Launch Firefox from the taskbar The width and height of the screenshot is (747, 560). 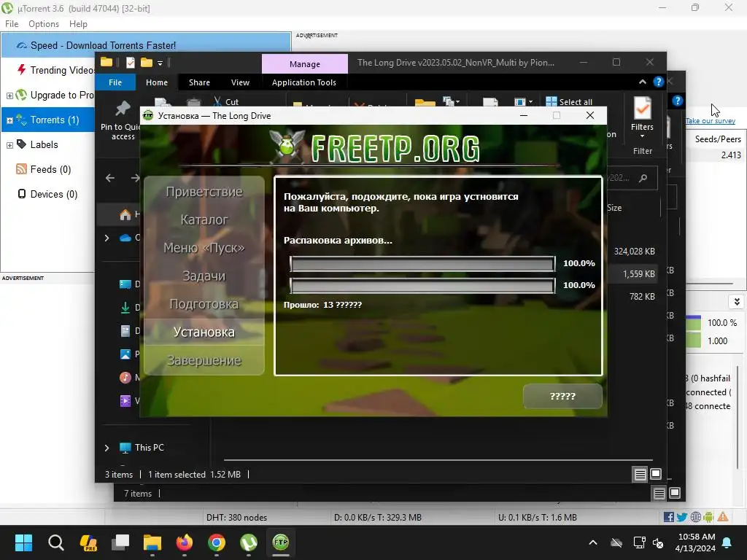point(185,542)
